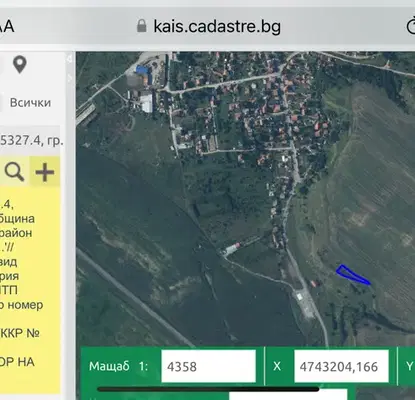Click the magnifier search icon
The width and height of the screenshot is (415, 400).
click(14, 172)
